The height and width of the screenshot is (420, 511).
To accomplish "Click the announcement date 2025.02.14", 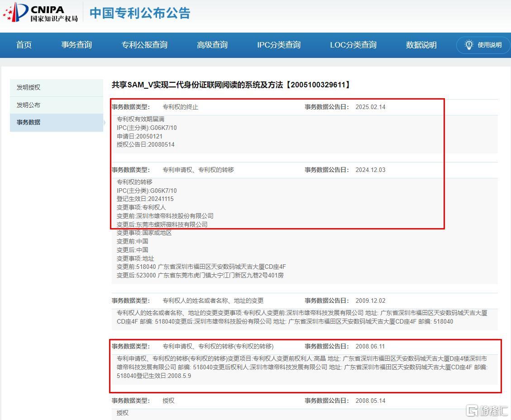I will pos(370,107).
